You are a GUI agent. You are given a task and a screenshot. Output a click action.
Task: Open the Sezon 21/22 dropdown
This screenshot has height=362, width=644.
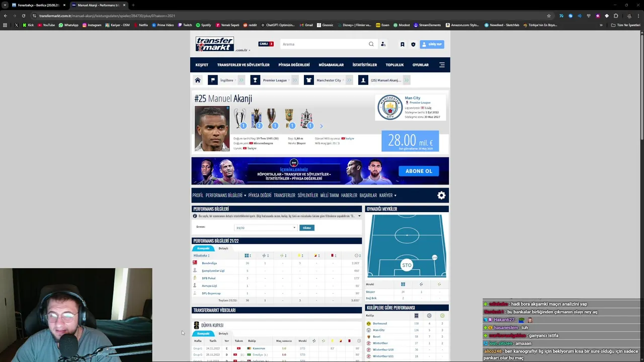tap(266, 228)
